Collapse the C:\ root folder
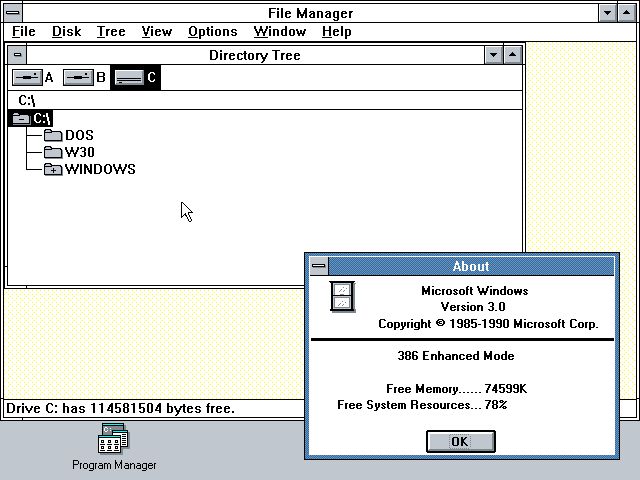Viewport: 640px width, 480px height. [20, 118]
